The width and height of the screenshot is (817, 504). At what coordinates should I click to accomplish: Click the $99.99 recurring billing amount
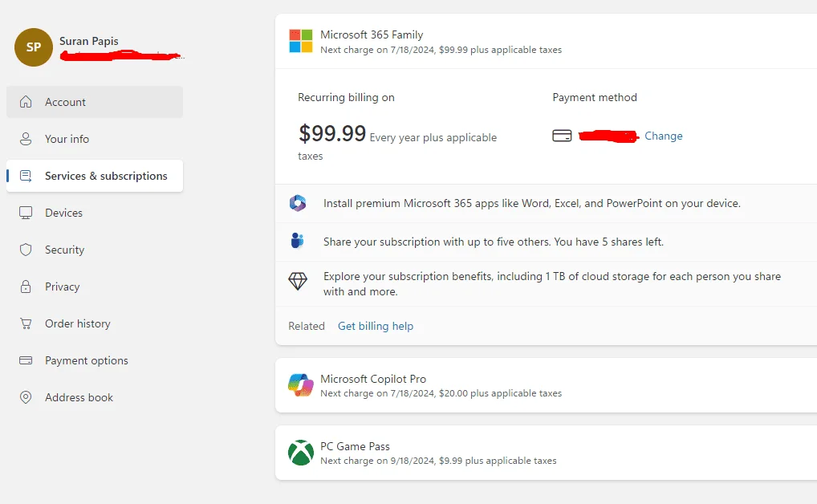[332, 133]
